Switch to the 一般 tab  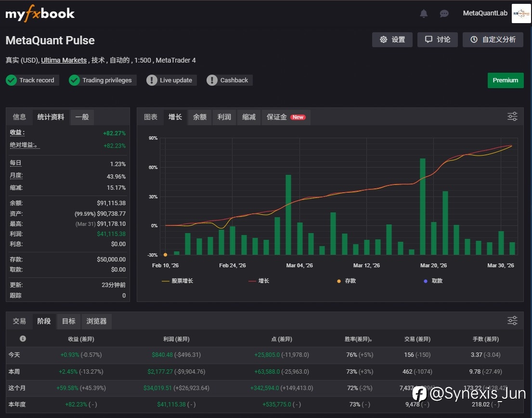coord(82,117)
